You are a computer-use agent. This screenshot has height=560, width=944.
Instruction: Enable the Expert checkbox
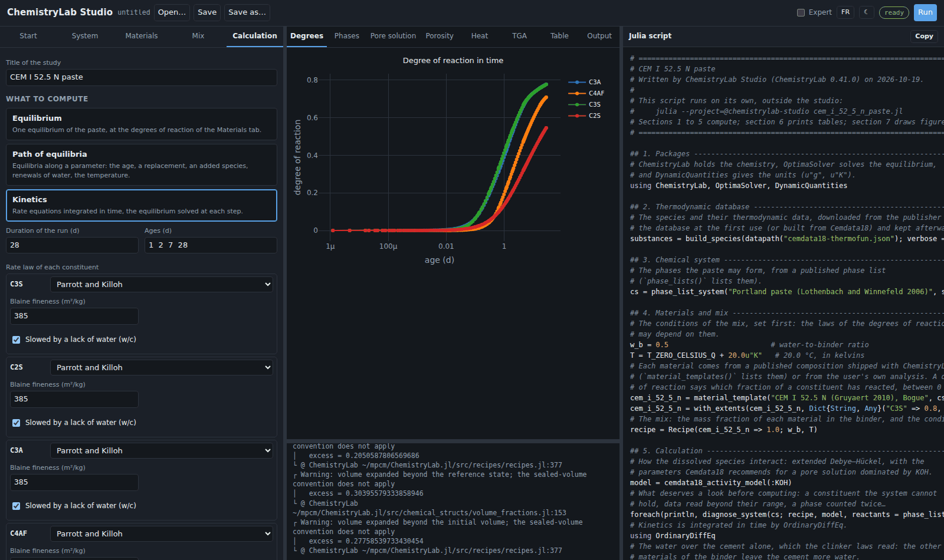tap(801, 12)
